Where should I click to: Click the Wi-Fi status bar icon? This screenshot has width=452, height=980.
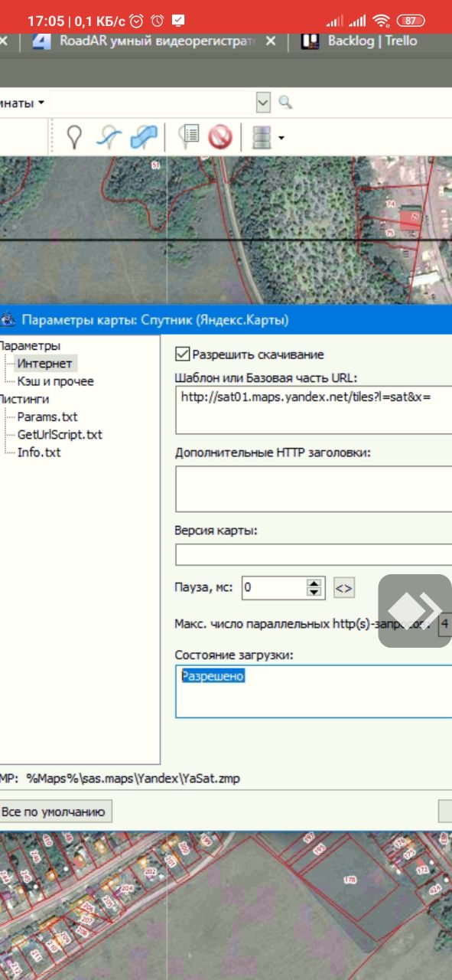click(382, 20)
